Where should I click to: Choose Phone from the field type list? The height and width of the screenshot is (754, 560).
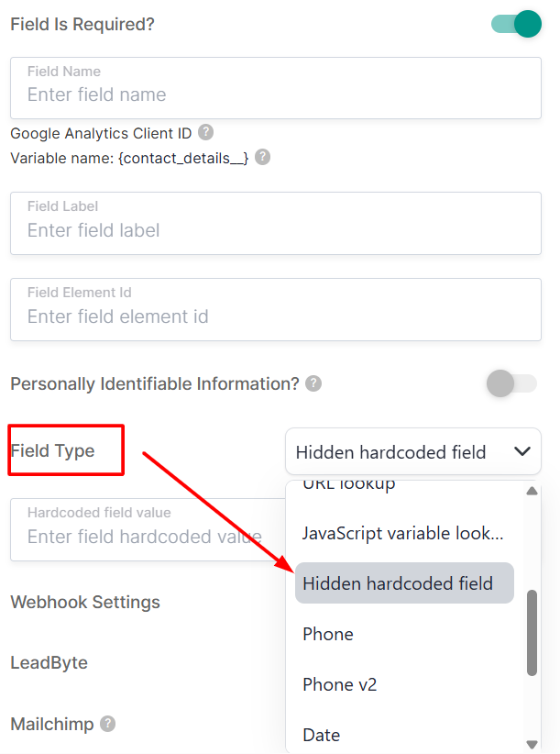(328, 634)
